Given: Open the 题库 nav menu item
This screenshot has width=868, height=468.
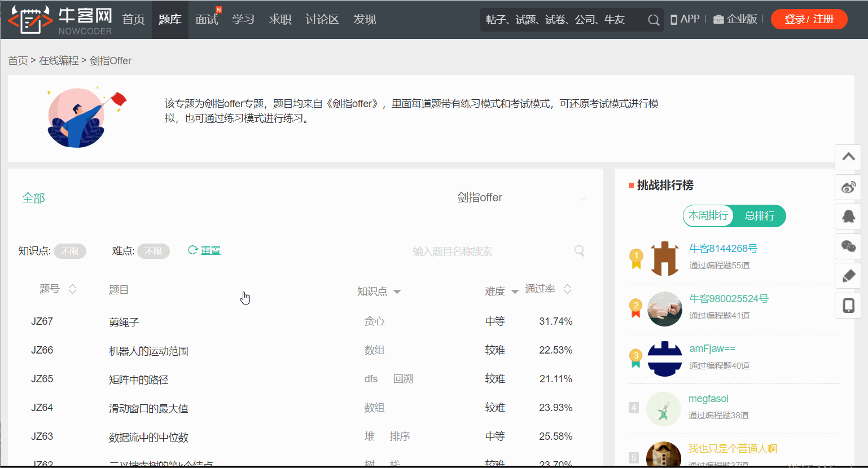Looking at the screenshot, I should point(170,20).
